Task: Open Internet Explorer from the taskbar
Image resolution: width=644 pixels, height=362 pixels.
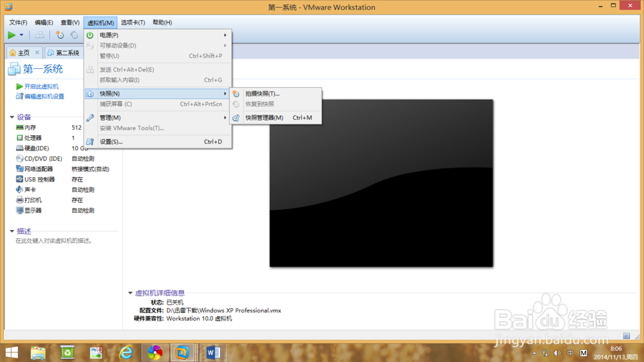Action: (x=126, y=352)
